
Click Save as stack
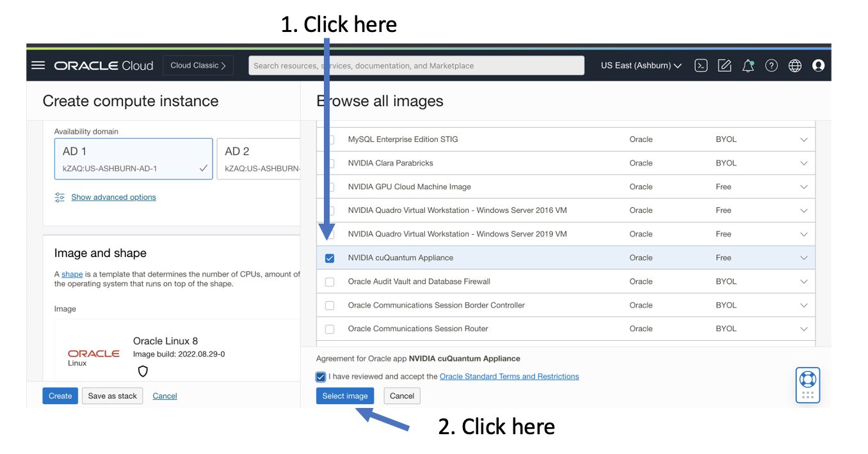(x=113, y=396)
